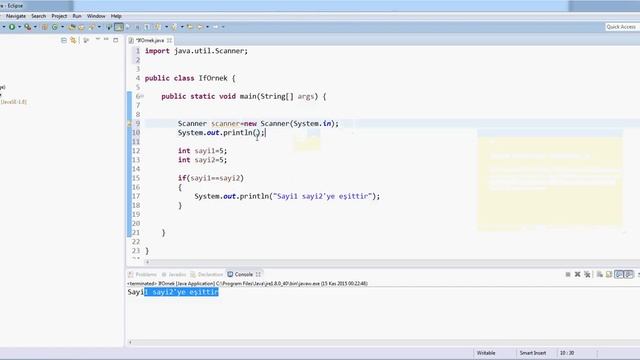Expand the Search toolbar dropdown arrow
Viewport: 640px width, 360px height.
pos(100,27)
